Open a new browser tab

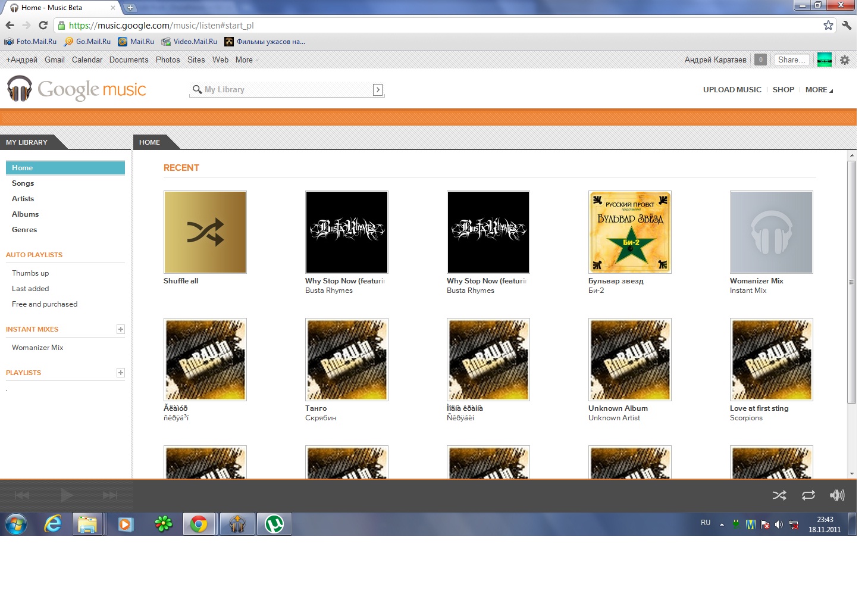point(130,8)
